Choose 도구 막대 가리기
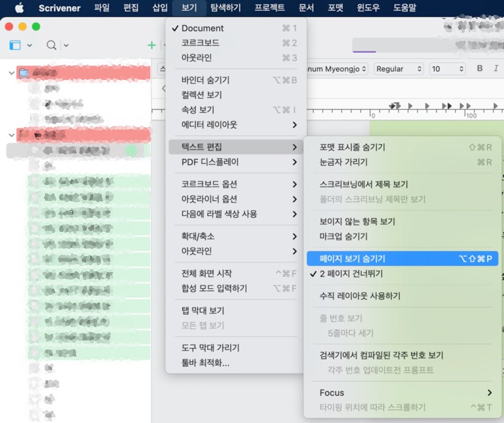Image resolution: width=504 pixels, height=423 pixels. (236, 348)
